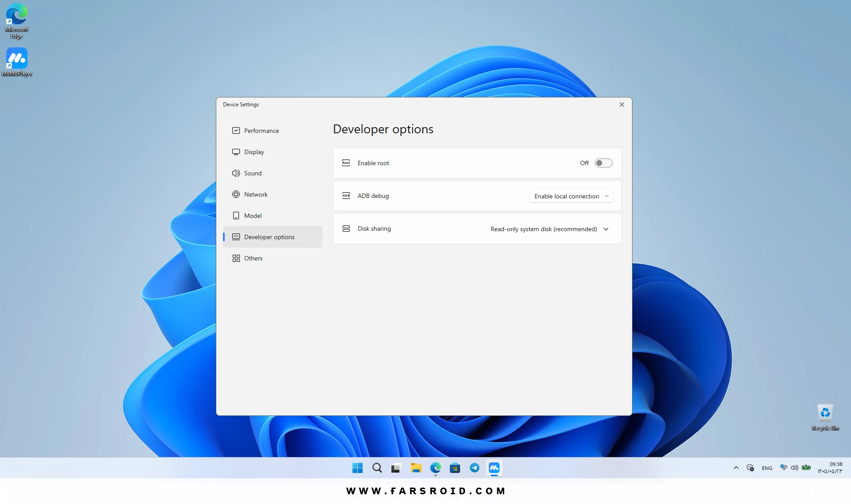The height and width of the screenshot is (504, 851).
Task: Open the Windows Start menu
Action: (357, 468)
